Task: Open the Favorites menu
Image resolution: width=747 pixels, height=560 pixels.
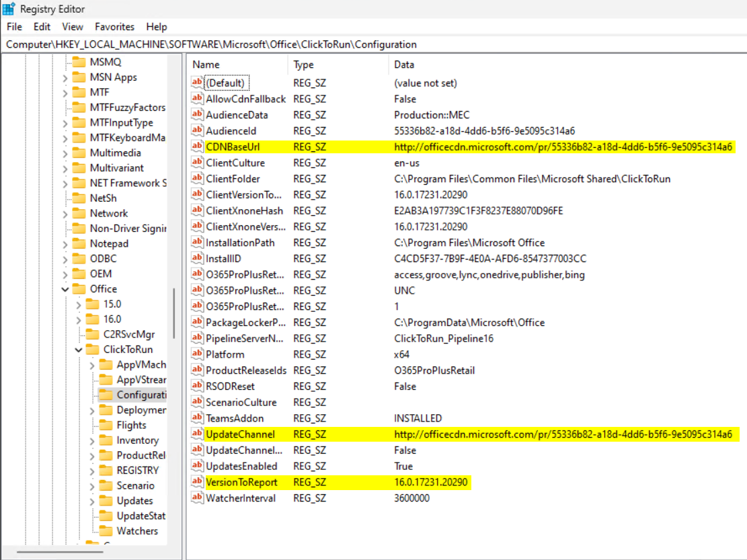Action: click(x=114, y=27)
